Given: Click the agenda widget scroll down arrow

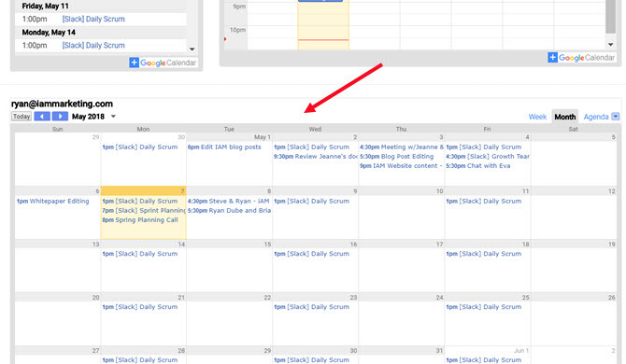Looking at the screenshot, I should coord(192,49).
